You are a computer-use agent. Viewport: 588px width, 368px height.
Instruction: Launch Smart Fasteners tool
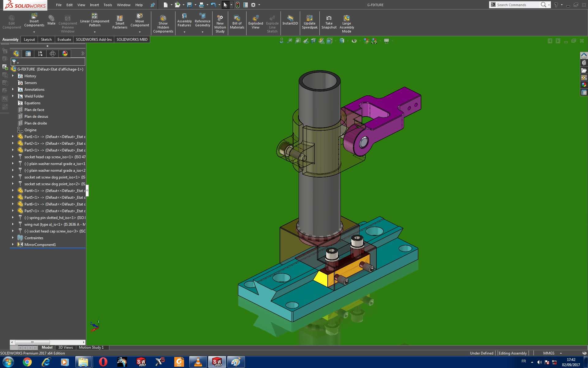(x=120, y=22)
